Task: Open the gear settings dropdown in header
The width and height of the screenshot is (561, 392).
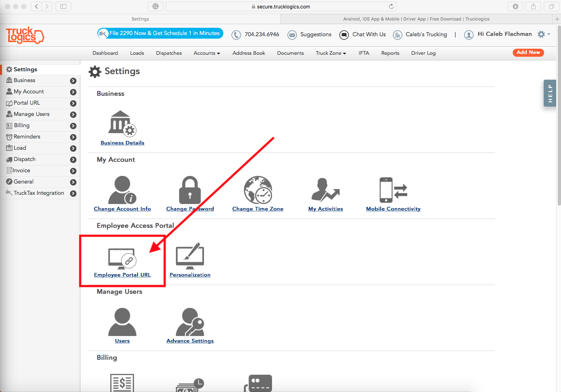Action: tap(543, 34)
